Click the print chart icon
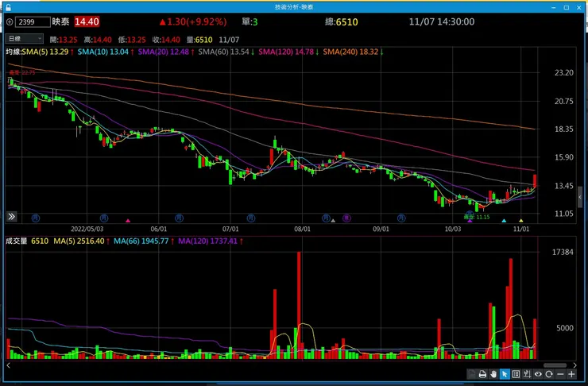The height and width of the screenshot is (386, 588). pos(482,374)
